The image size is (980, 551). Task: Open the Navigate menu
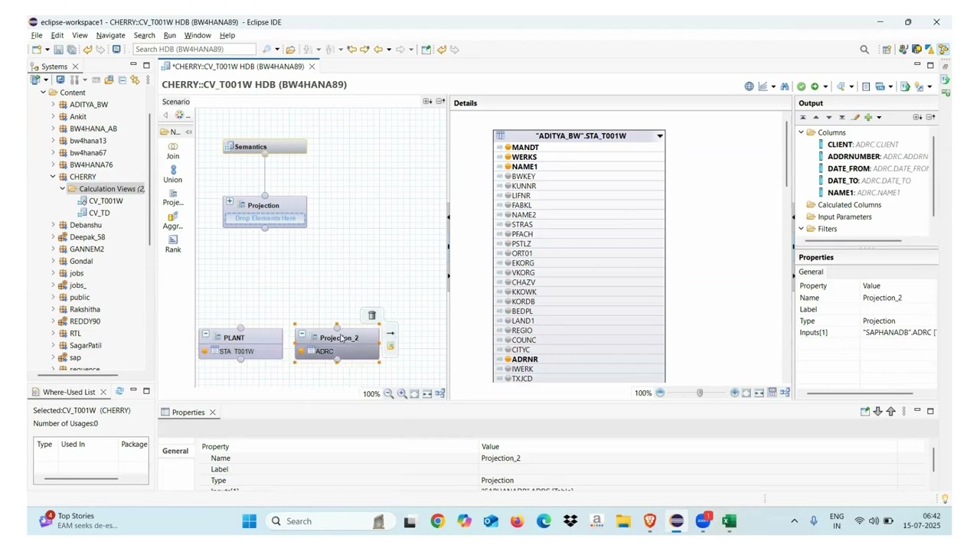(110, 35)
